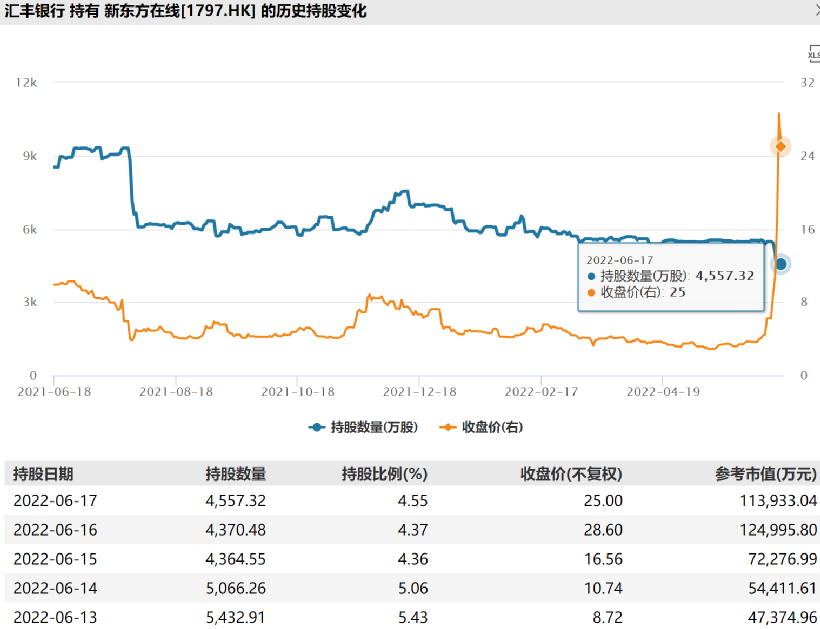Viewport: 820px width, 629px height.
Task: Click the 2022-02-17 x-axis date label
Action: [x=541, y=392]
